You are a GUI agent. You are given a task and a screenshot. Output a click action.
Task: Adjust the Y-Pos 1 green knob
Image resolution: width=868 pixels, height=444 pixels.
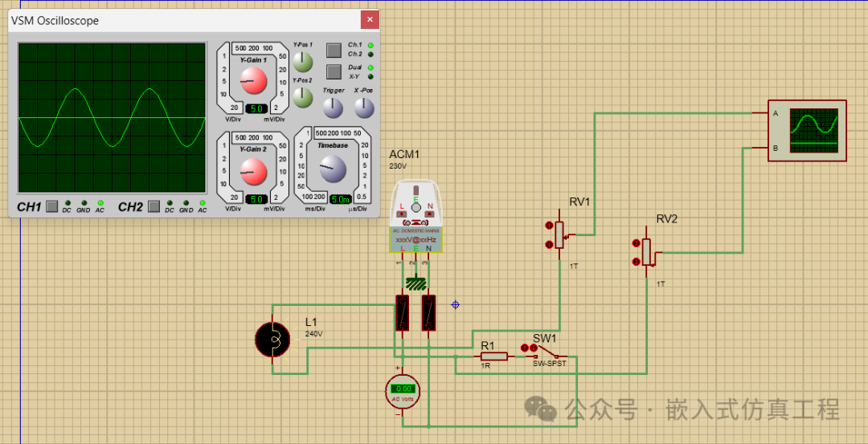[x=302, y=61]
